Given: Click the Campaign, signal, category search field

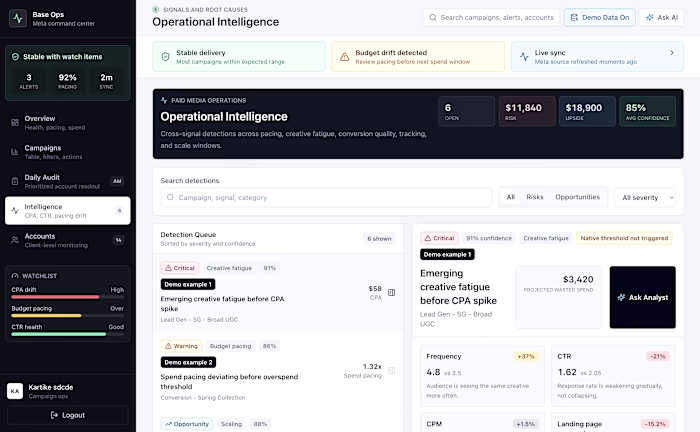Looking at the screenshot, I should tap(326, 197).
